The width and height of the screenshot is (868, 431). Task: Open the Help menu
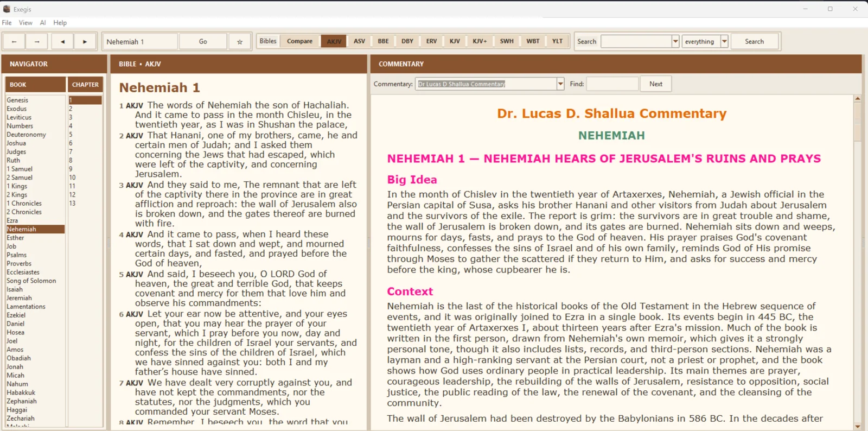pos(60,23)
